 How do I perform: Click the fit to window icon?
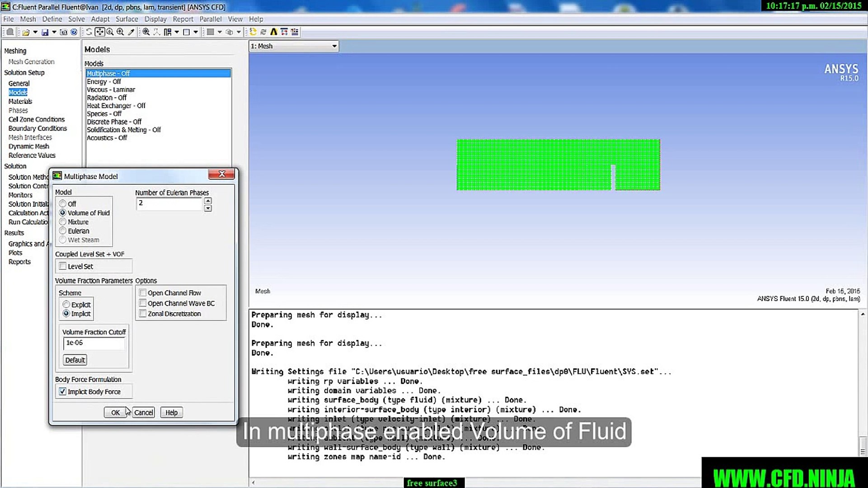click(x=146, y=32)
